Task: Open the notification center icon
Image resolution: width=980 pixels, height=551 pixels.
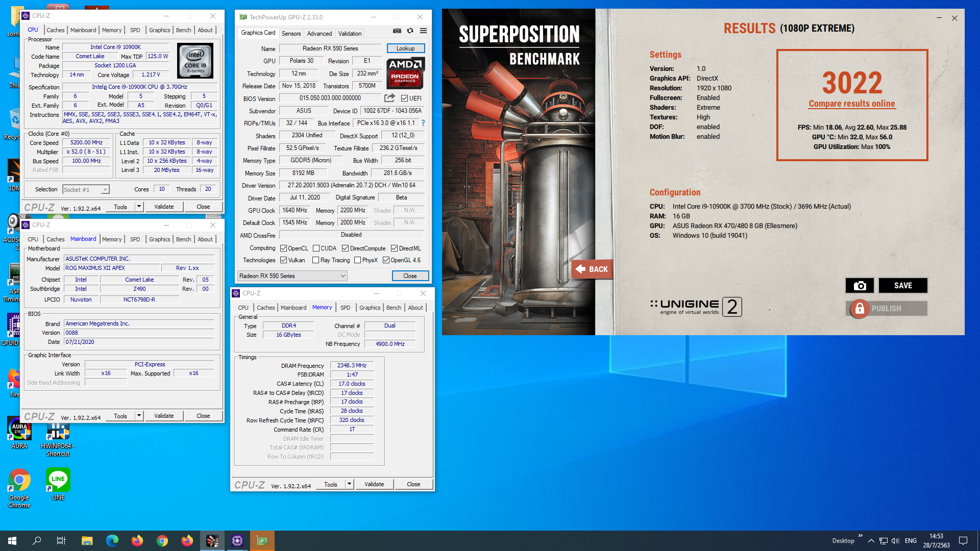Action: click(x=963, y=541)
